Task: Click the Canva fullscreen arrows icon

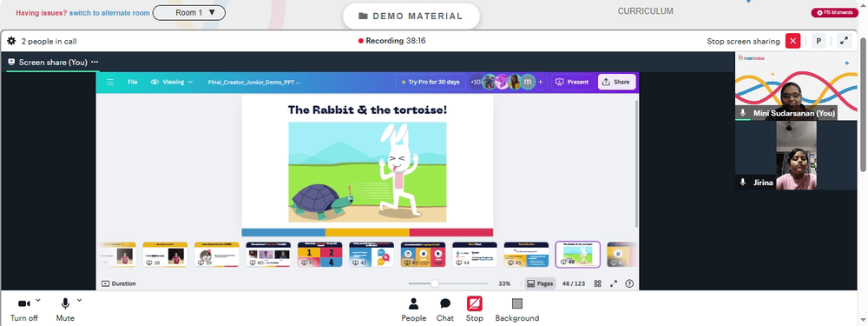Action: point(614,283)
